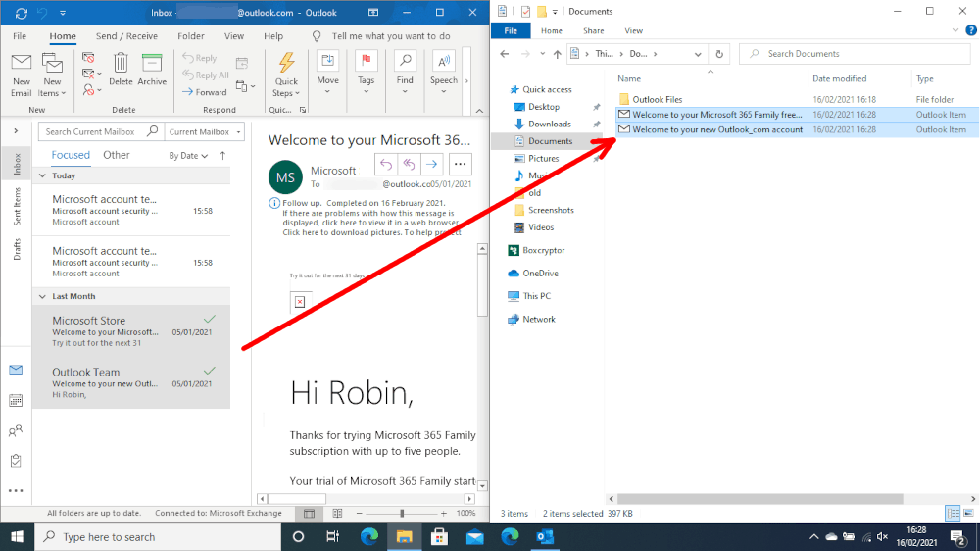Collapse the Last Month group
The width and height of the screenshot is (980, 551).
coord(42,296)
